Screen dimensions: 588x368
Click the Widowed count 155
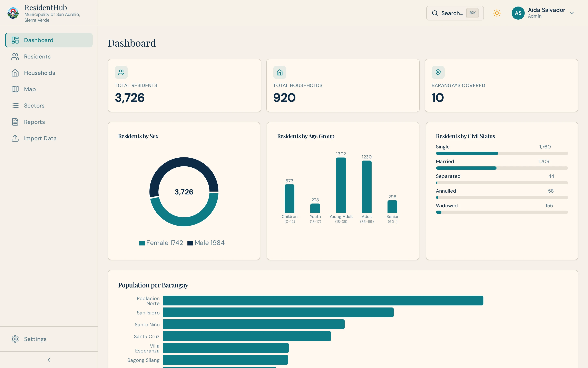coord(549,206)
